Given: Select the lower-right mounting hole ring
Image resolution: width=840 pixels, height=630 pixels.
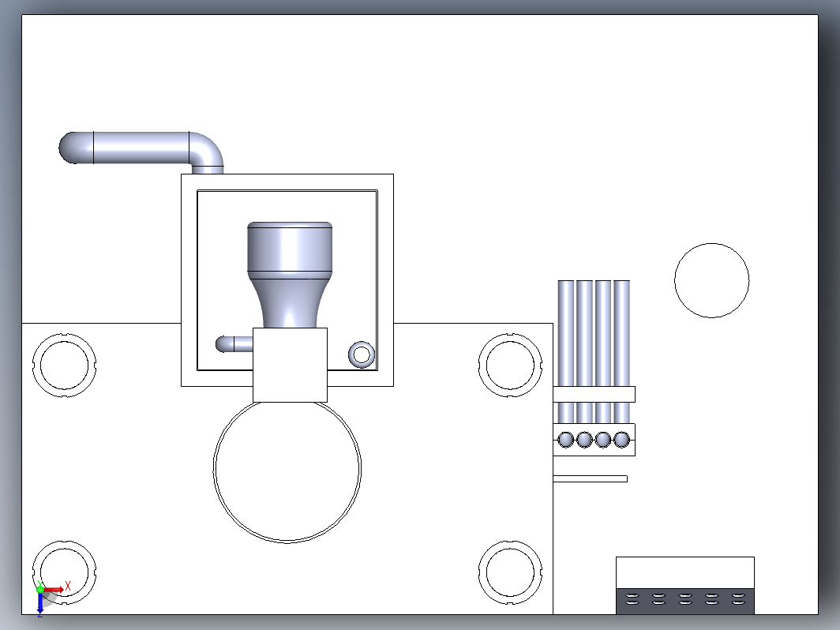Looking at the screenshot, I should click(510, 572).
